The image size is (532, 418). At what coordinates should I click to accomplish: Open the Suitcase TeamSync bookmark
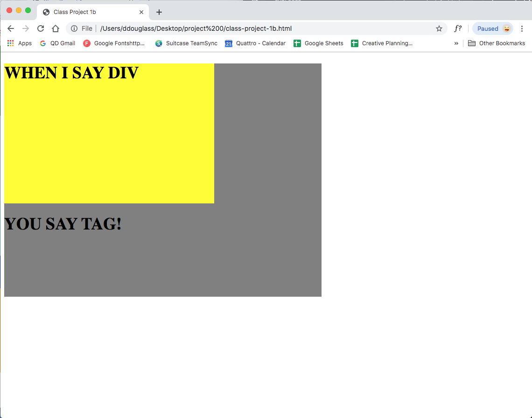186,43
